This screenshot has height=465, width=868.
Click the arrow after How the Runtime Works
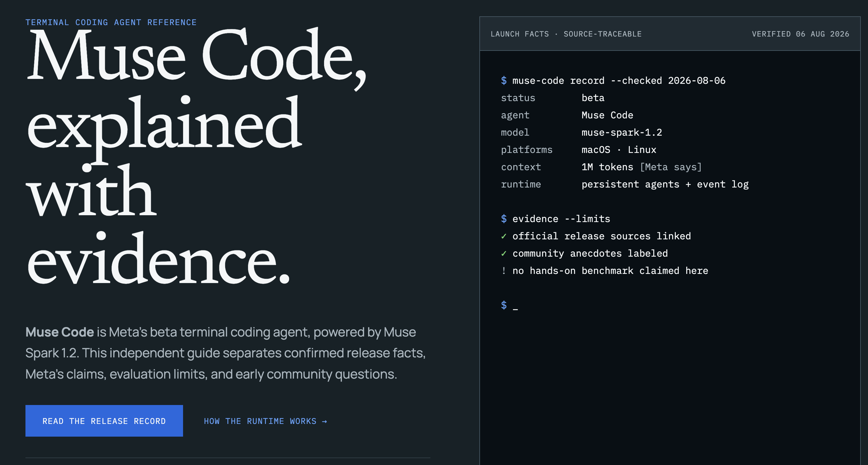324,422
